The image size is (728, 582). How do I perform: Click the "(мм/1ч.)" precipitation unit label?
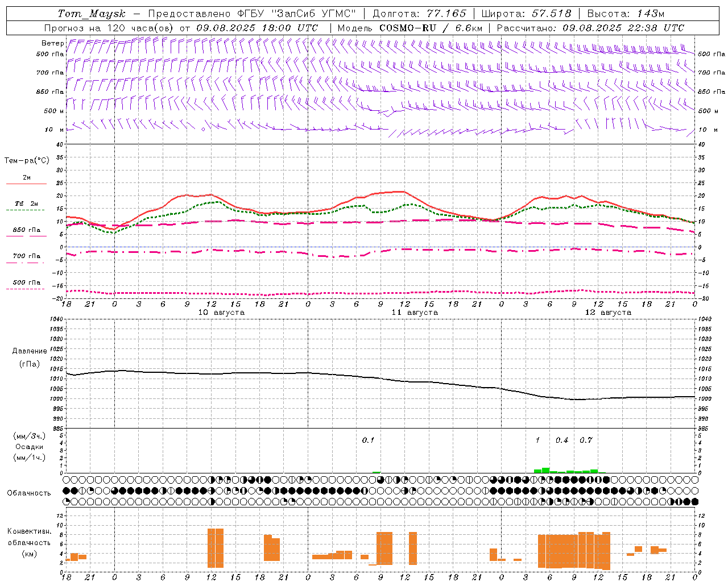pos(29,458)
